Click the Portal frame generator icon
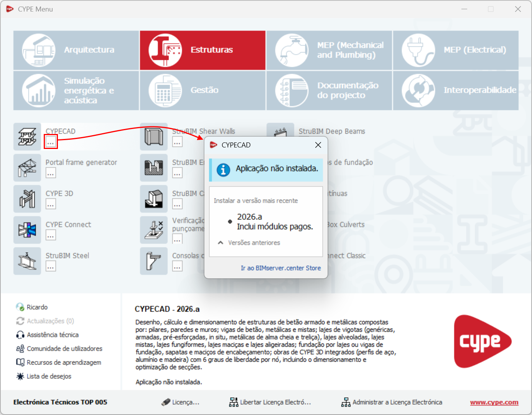 27,168
